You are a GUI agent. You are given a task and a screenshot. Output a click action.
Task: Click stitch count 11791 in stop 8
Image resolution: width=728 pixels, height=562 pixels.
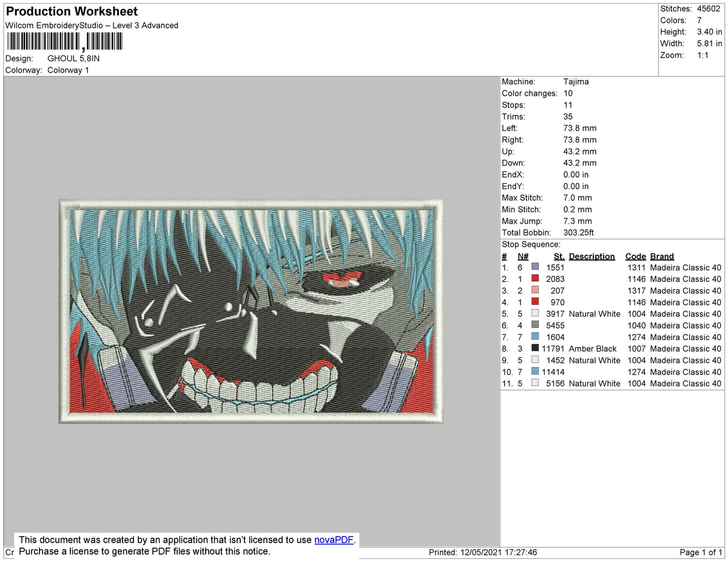click(x=553, y=349)
